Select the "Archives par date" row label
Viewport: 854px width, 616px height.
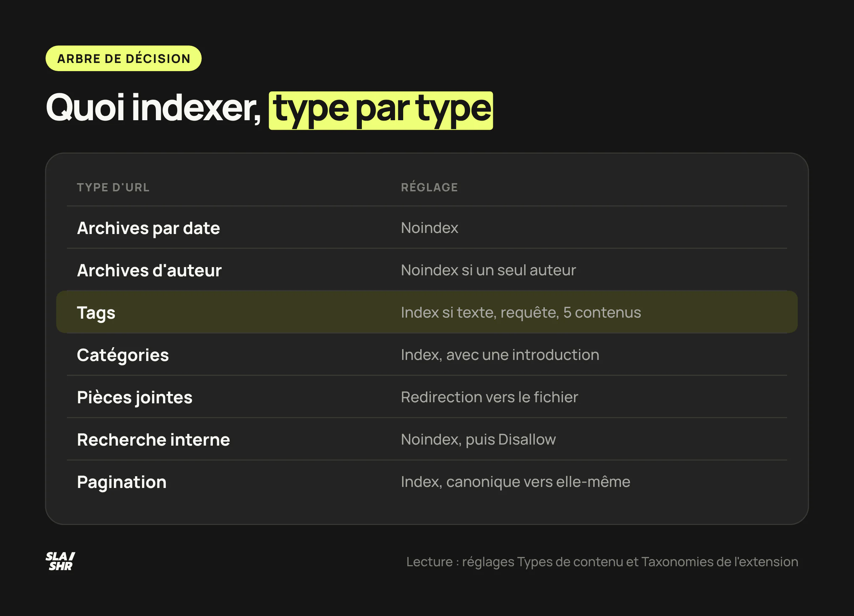pos(148,228)
